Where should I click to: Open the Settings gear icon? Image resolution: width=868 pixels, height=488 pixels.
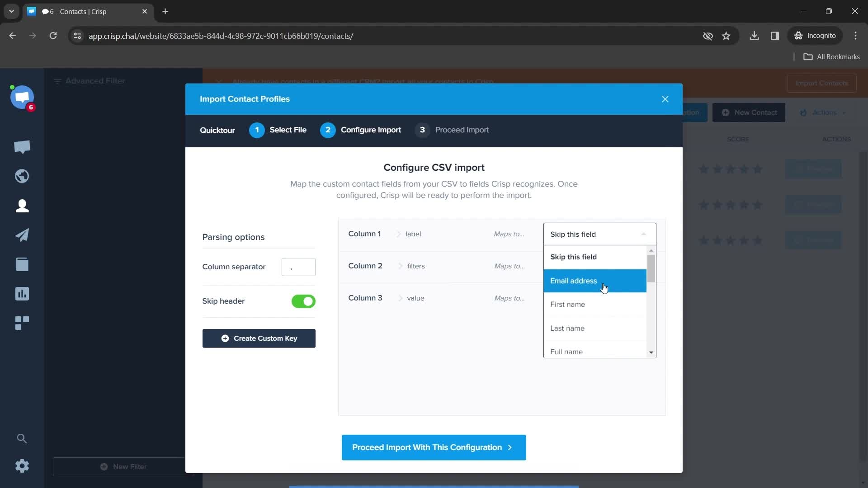tap(22, 466)
